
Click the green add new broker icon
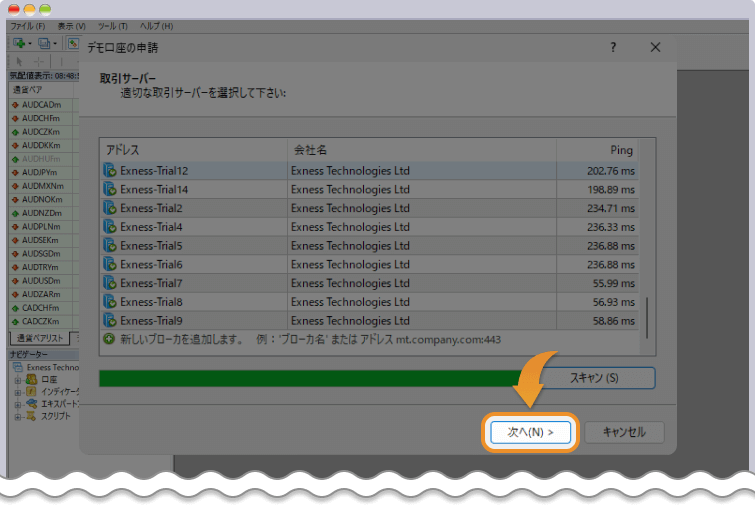tap(109, 339)
